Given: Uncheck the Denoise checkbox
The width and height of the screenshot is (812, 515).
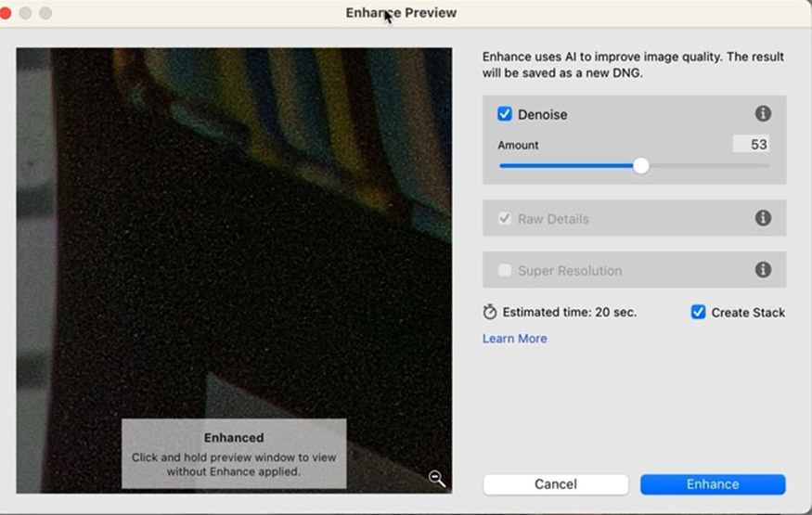Looking at the screenshot, I should (505, 114).
